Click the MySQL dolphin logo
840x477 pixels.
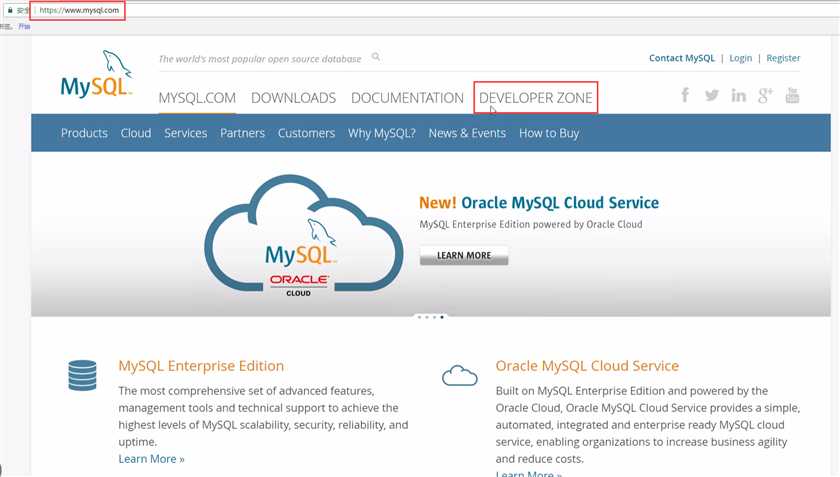[x=96, y=74]
